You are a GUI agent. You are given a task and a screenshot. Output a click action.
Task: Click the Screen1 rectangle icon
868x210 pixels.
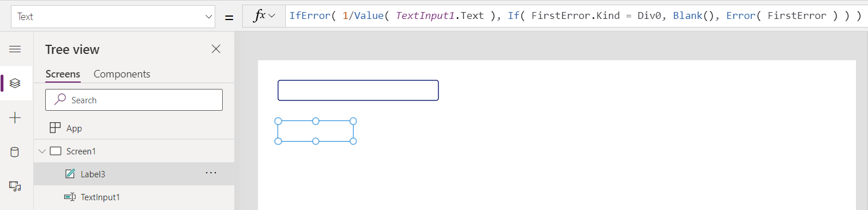(55, 151)
